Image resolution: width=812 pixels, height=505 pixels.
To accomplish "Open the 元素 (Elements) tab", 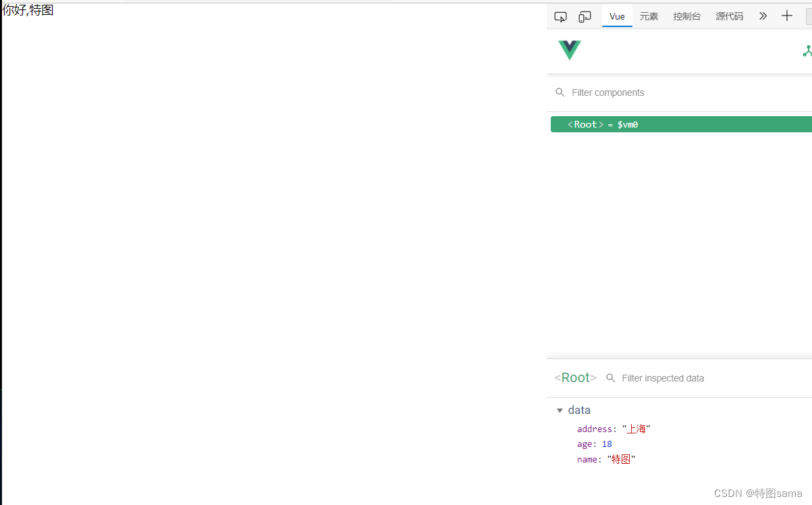I will coord(649,16).
